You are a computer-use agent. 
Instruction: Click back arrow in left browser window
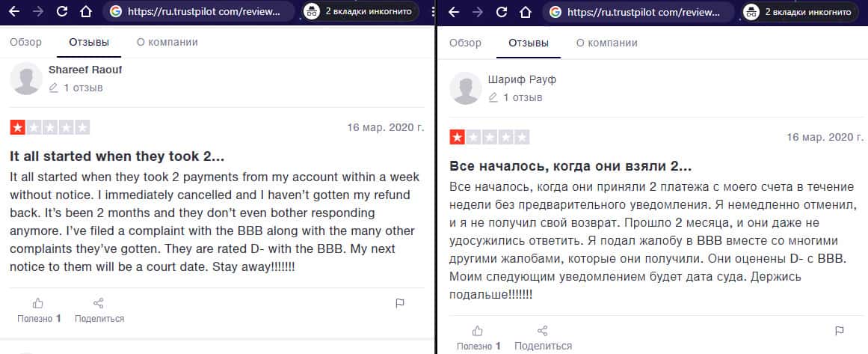[14, 12]
